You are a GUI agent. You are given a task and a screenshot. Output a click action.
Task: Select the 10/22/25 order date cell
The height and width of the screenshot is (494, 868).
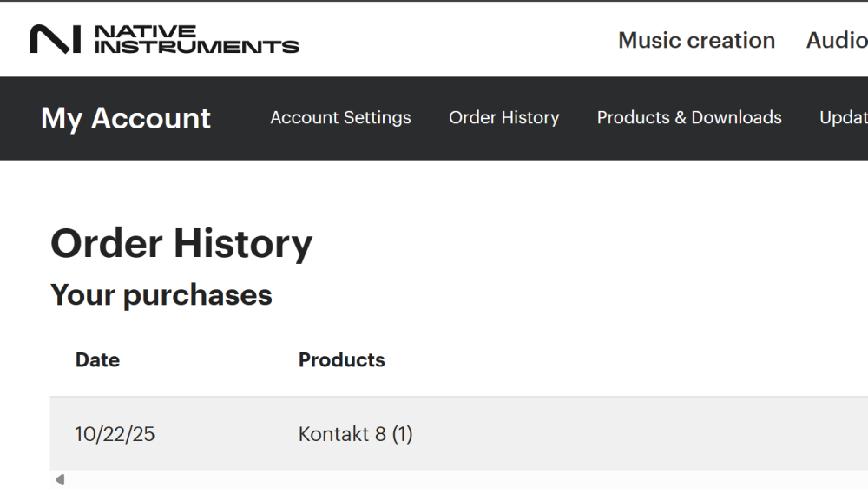(115, 434)
